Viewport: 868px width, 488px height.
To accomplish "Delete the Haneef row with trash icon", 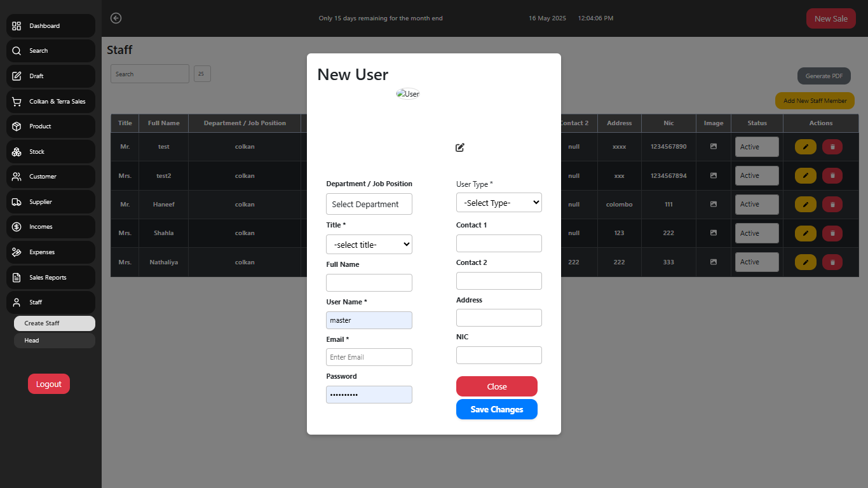I will tap(832, 205).
